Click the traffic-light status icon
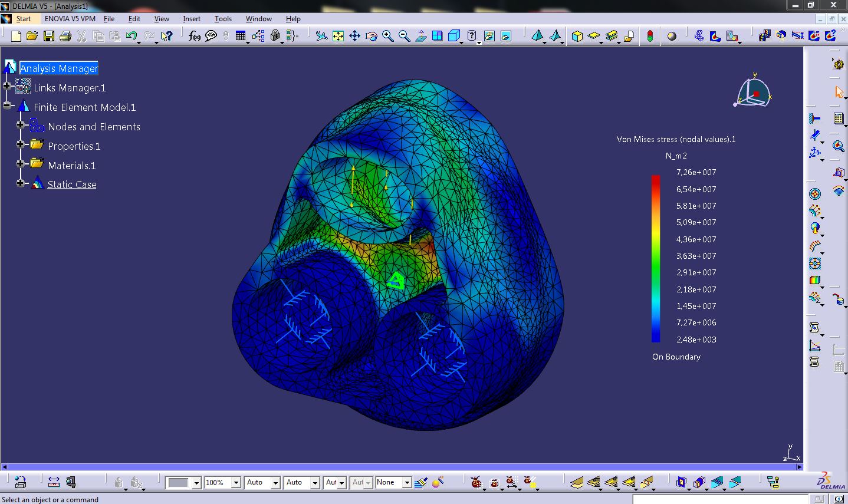Screen dimensions: 848x504 pos(650,37)
